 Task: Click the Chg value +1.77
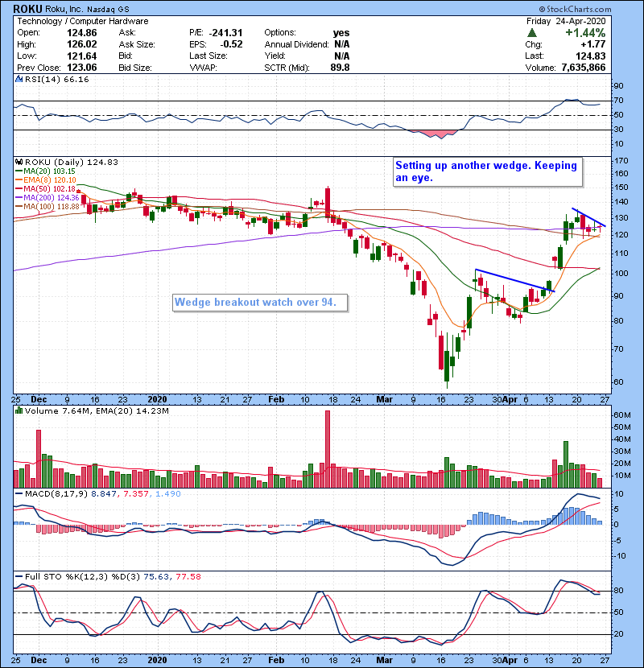[592, 44]
